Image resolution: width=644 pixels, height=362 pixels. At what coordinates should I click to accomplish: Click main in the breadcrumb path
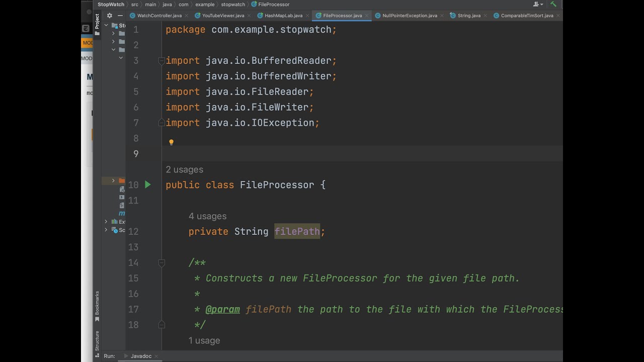pyautogui.click(x=151, y=5)
